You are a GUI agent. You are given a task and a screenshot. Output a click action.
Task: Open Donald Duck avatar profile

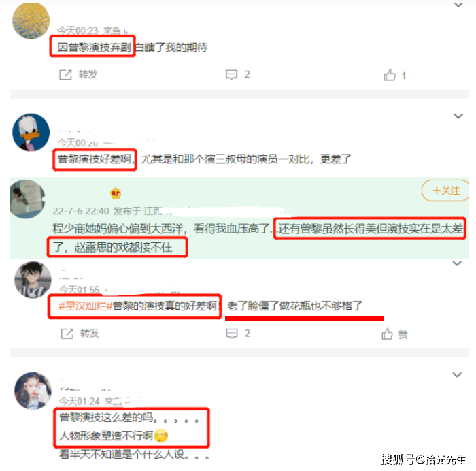click(x=31, y=132)
